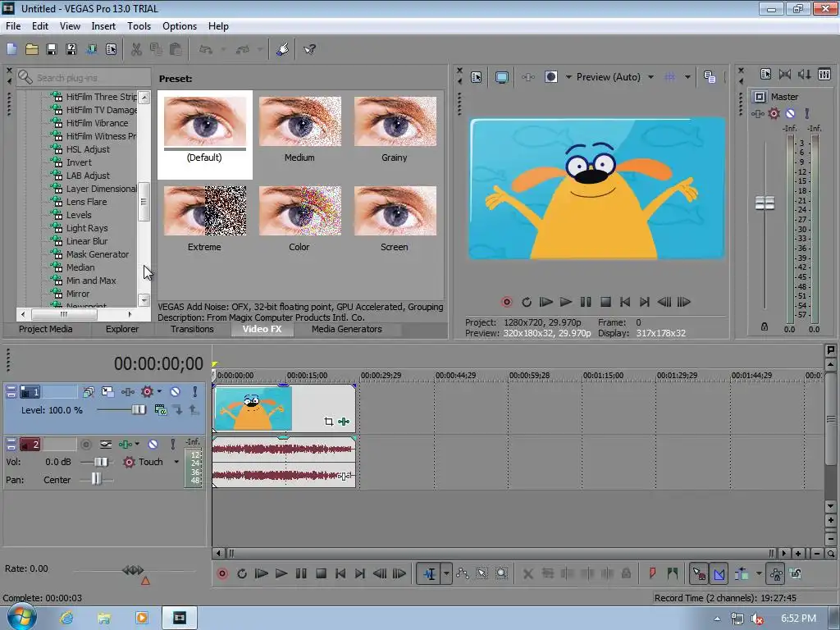Open the edit tool selector dropdown arrow
This screenshot has width=840, height=630.
coord(446,573)
